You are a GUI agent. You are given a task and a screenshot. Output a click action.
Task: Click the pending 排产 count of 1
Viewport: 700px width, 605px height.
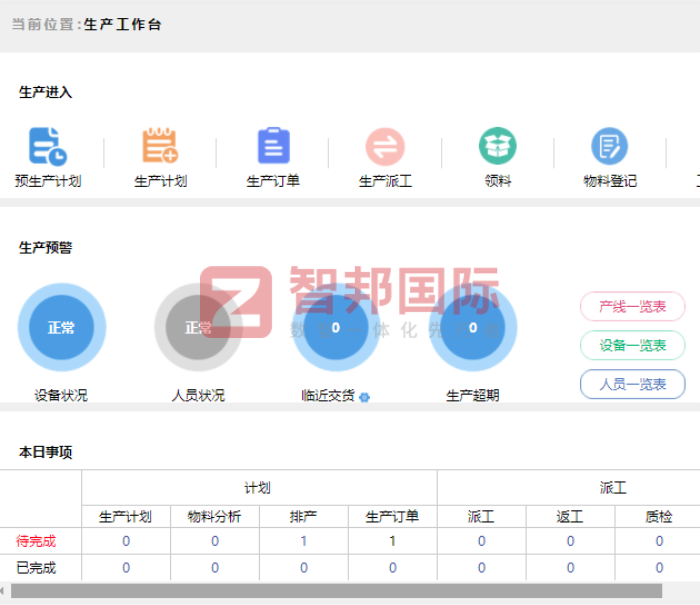(x=303, y=541)
